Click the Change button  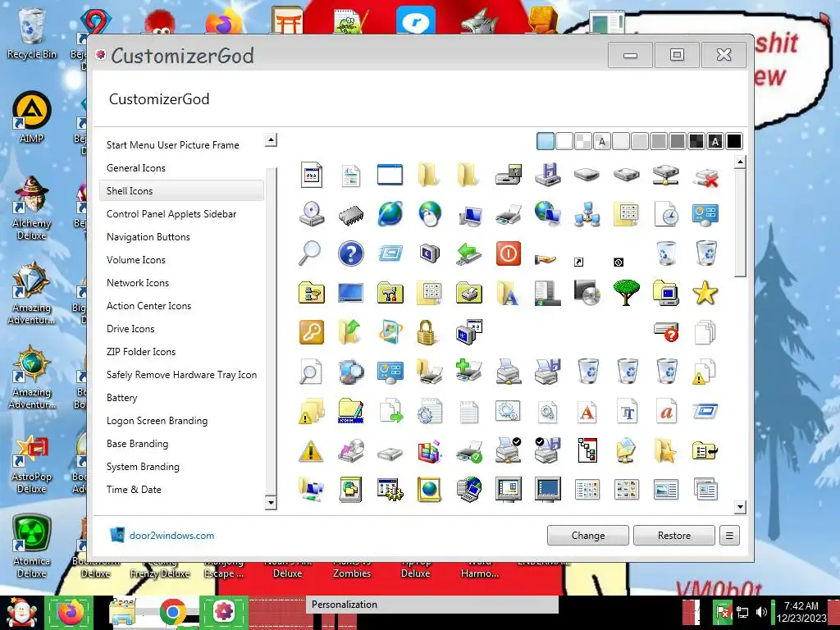pos(587,536)
